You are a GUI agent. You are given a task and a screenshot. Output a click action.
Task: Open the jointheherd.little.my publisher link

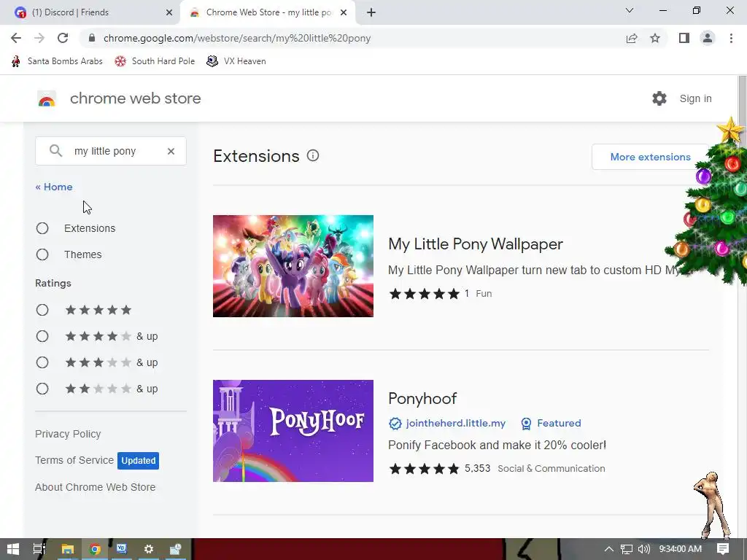click(x=455, y=424)
